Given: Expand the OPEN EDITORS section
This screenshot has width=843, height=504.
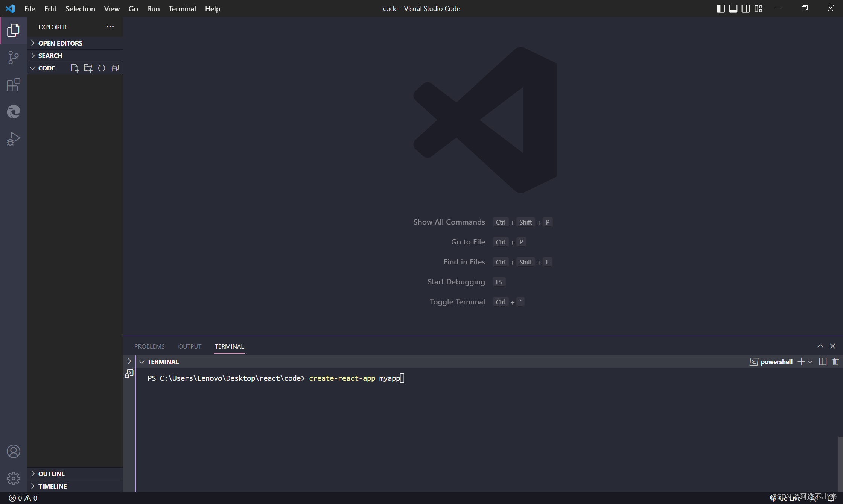Looking at the screenshot, I should click(x=75, y=43).
